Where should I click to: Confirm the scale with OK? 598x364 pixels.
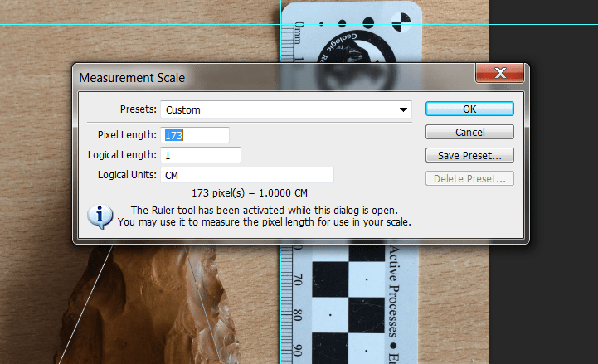tap(469, 109)
